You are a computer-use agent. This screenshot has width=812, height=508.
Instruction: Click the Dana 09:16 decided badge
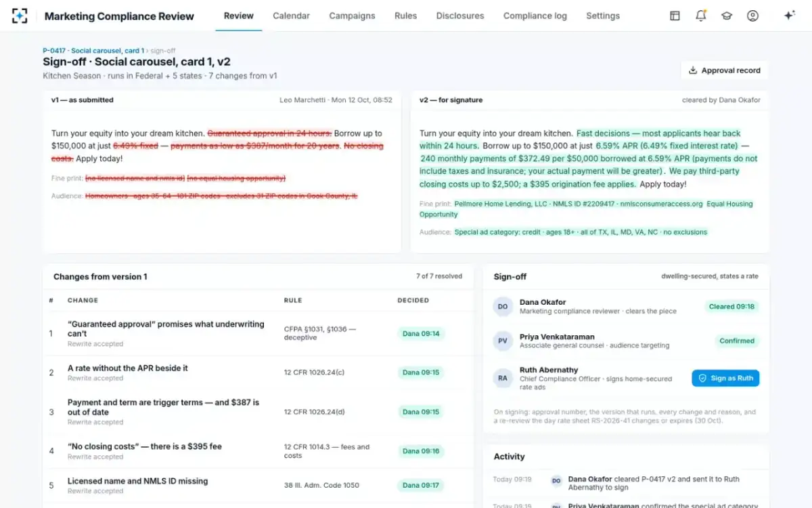pos(421,450)
